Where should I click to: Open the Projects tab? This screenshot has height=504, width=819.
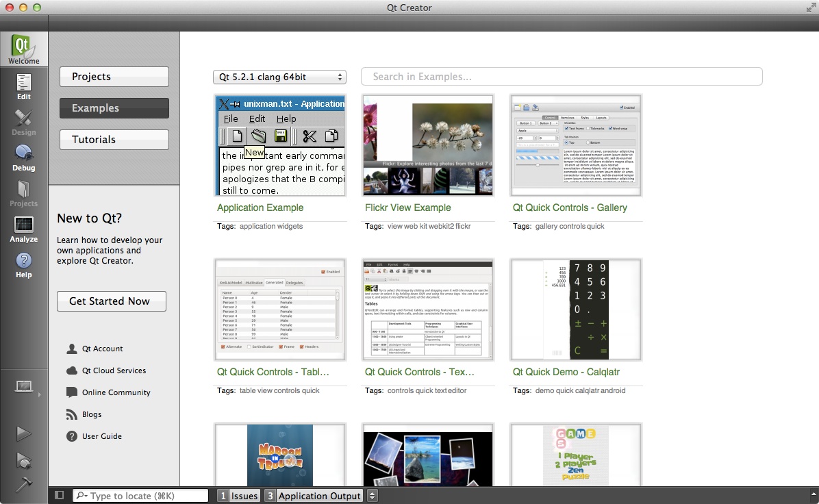tap(114, 77)
